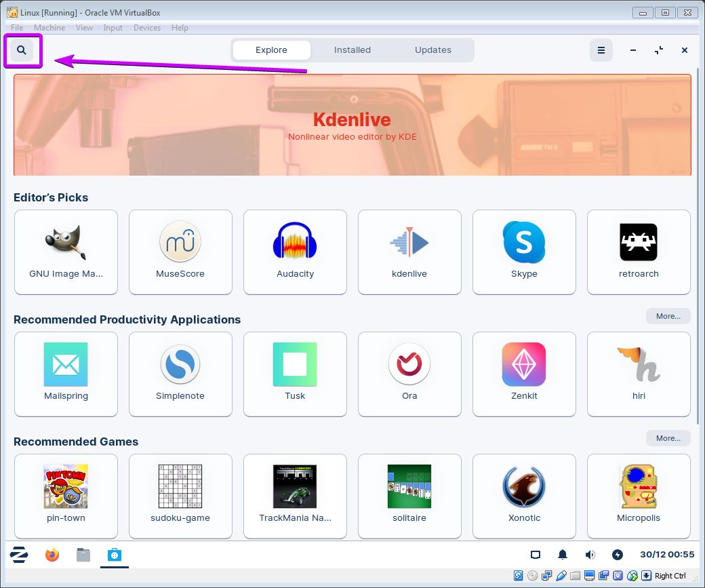Open the TrackMania Na... game card
Viewport: 705px width, 588px height.
(295, 496)
